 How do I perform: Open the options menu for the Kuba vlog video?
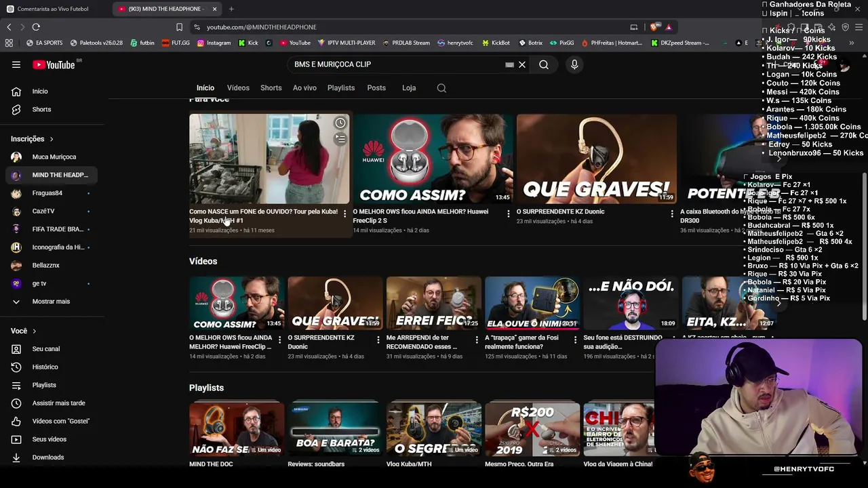(x=344, y=213)
